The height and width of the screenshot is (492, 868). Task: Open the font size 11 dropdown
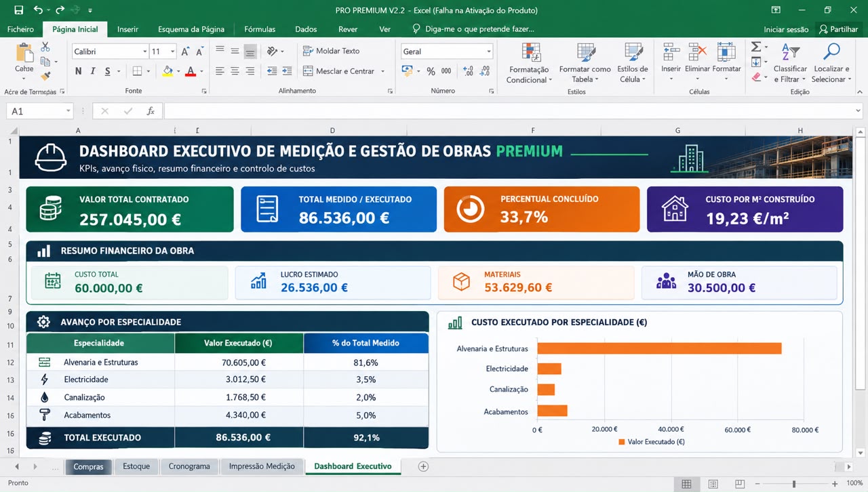(172, 52)
